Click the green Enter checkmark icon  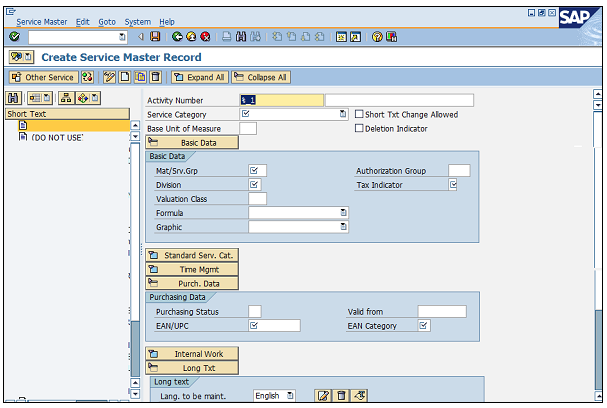[14, 37]
